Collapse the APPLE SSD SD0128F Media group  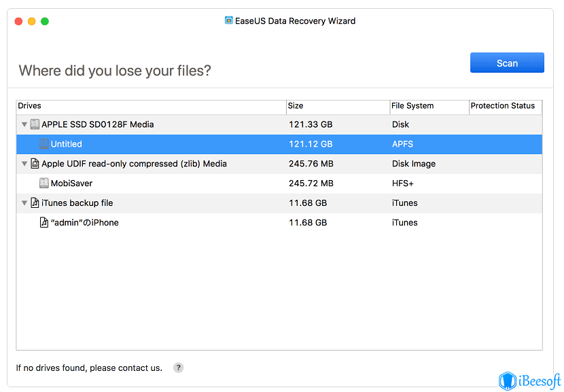24,124
